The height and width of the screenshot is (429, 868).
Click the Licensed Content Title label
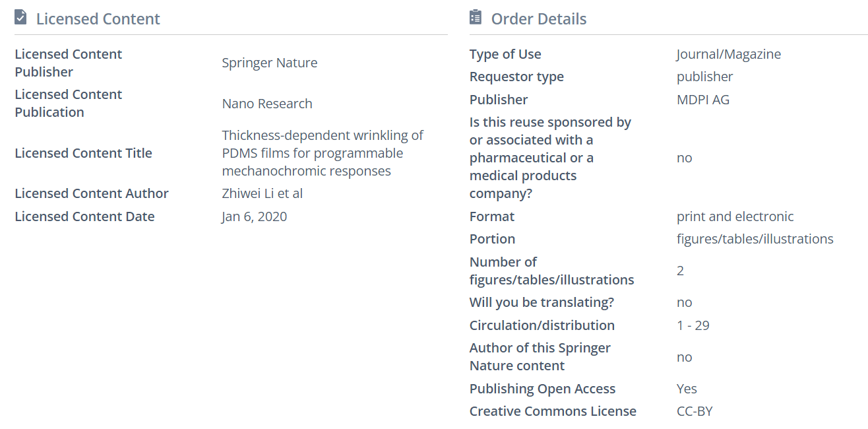pos(83,153)
